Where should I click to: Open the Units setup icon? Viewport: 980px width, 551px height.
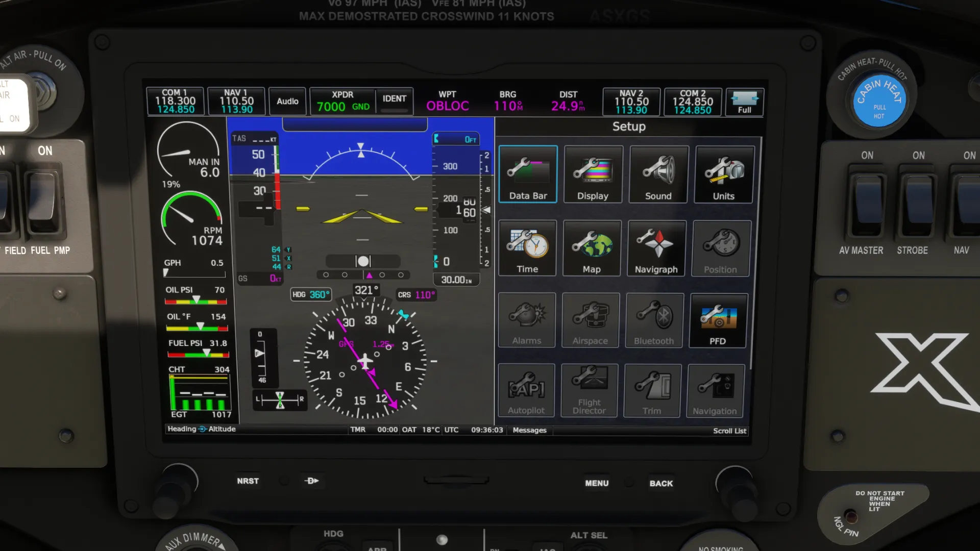click(723, 174)
